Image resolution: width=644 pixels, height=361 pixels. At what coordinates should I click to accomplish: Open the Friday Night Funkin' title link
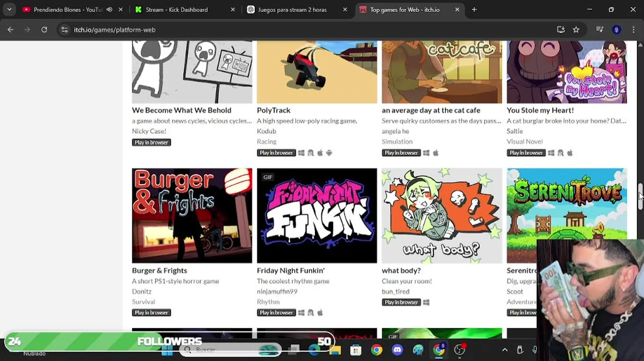pos(290,270)
